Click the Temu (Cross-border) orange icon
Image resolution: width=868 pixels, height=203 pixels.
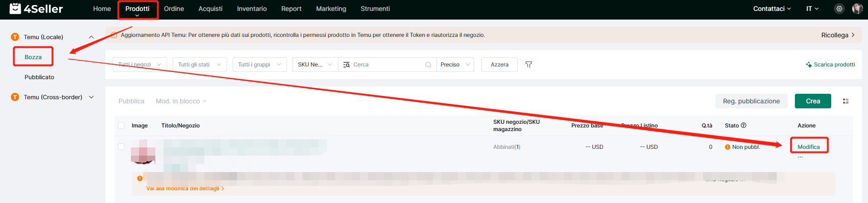15,97
